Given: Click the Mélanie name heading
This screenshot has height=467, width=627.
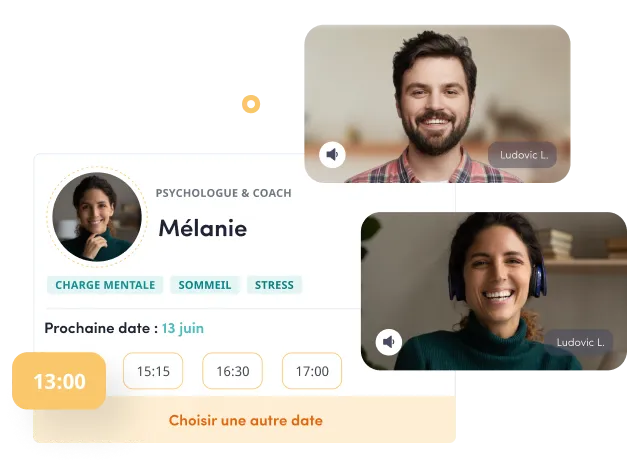Looking at the screenshot, I should [203, 228].
